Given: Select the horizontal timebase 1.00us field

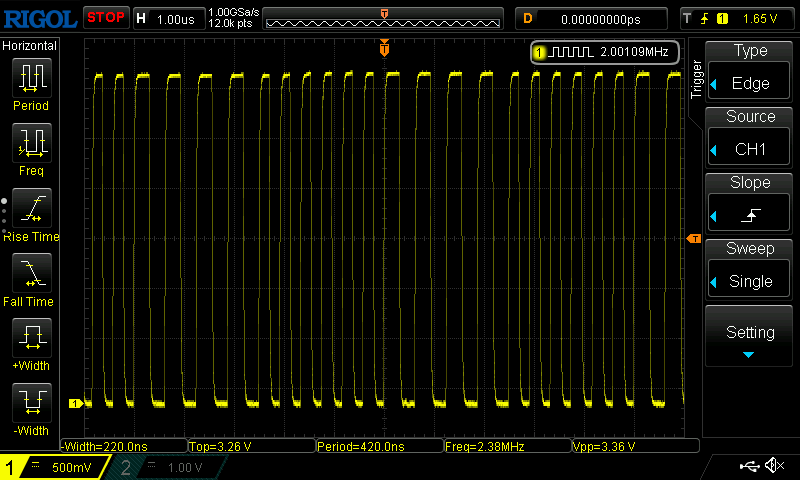Looking at the screenshot, I should coord(169,19).
